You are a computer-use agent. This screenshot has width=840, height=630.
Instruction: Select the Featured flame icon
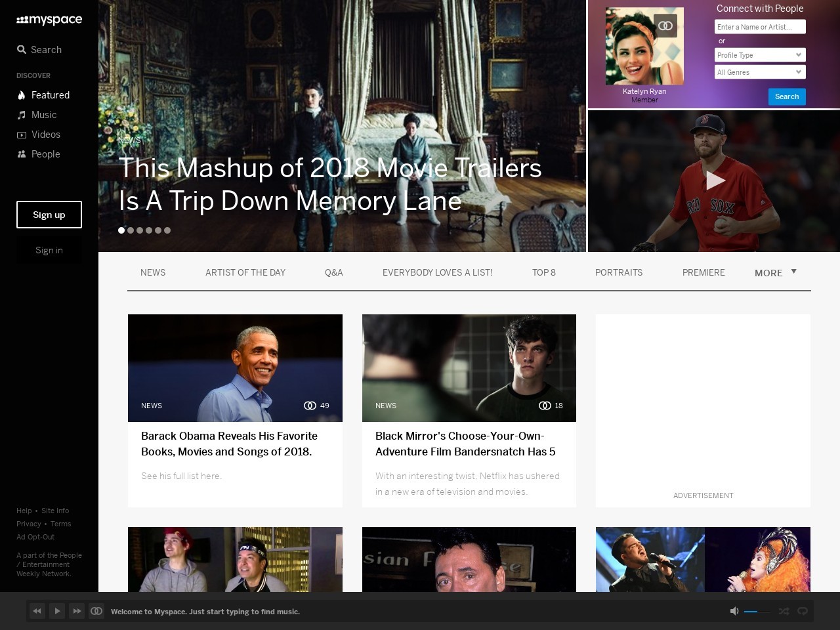[x=22, y=95]
